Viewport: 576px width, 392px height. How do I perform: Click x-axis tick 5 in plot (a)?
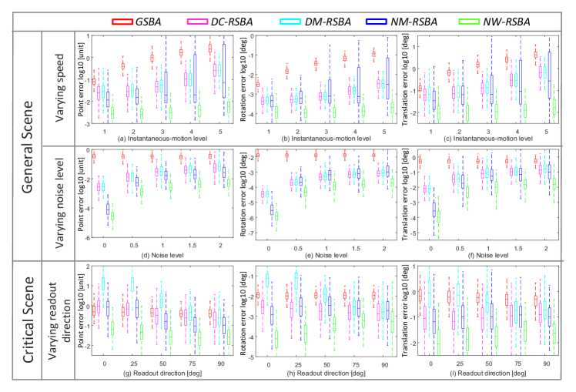tap(220, 132)
